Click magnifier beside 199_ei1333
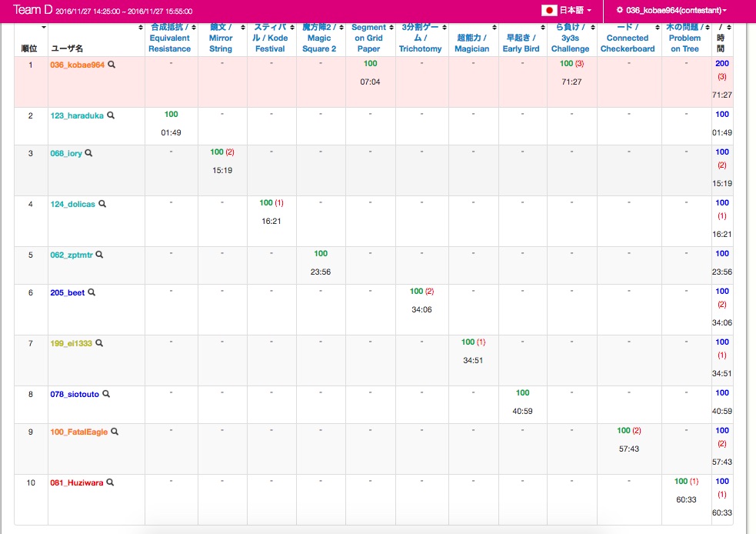This screenshot has height=534, width=756. click(x=99, y=343)
